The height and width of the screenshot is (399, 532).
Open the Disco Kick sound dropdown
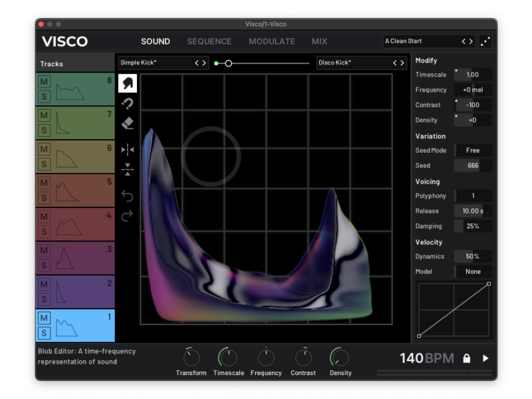(x=354, y=63)
